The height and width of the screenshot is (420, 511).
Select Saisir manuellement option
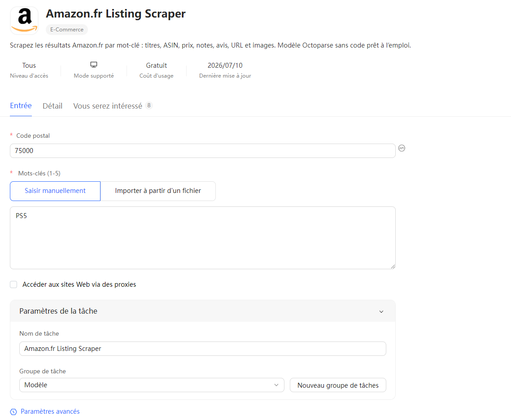point(55,191)
